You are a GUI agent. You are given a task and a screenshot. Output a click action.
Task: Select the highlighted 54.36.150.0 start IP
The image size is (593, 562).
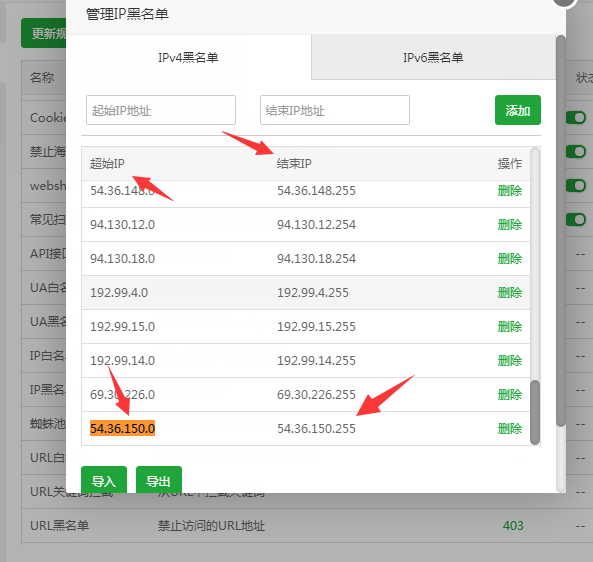click(123, 428)
